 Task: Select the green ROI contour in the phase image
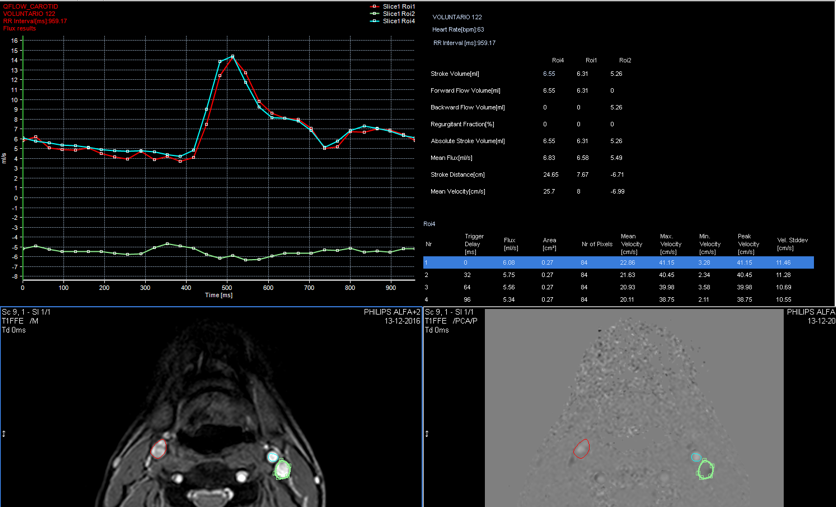pyautogui.click(x=706, y=470)
